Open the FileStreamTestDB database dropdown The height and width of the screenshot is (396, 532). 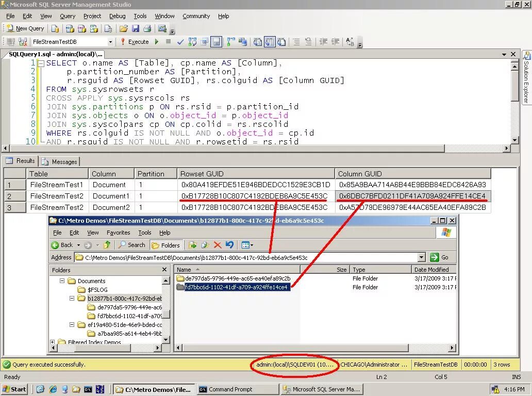(110, 42)
